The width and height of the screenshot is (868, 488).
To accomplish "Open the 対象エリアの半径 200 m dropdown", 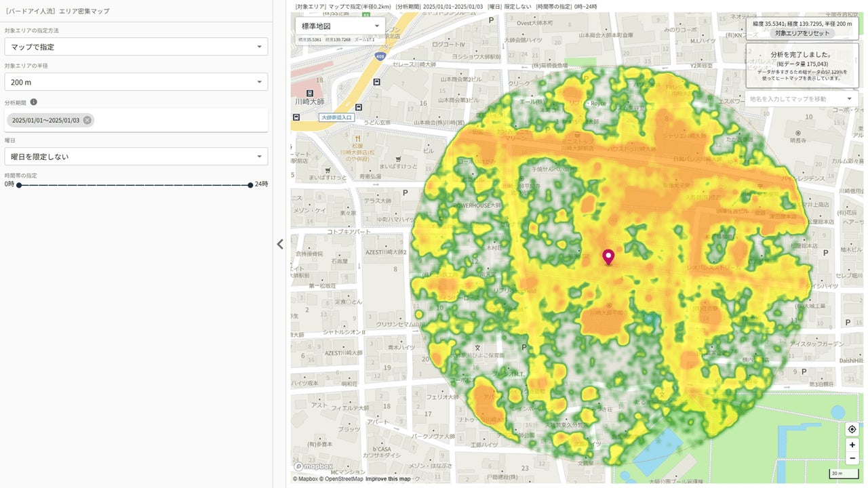I will 136,82.
